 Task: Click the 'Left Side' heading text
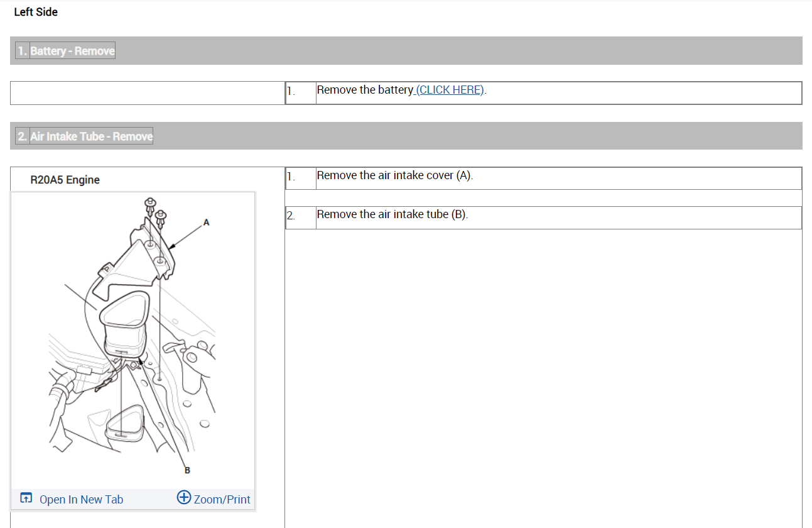[x=36, y=12]
